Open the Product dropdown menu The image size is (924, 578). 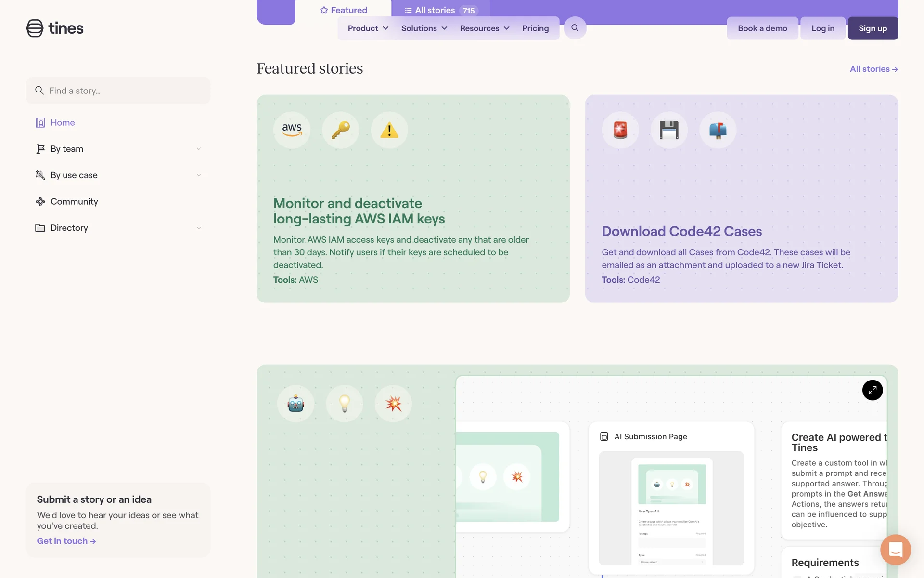pos(368,28)
